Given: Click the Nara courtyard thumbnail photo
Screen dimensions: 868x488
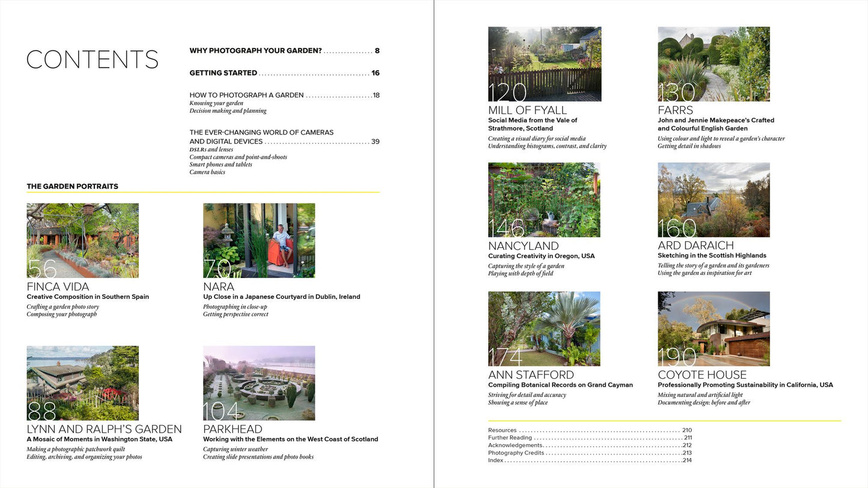Looking at the screenshot, I should [259, 240].
